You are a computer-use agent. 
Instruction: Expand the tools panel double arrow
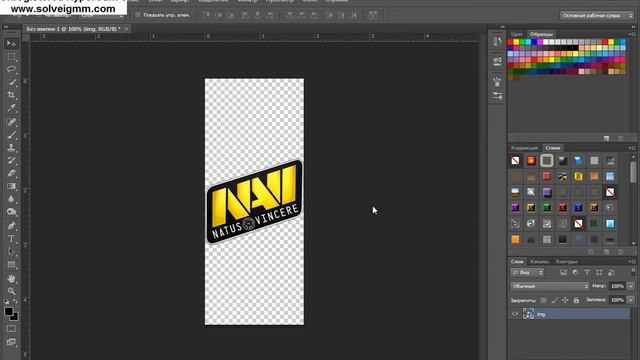6,27
